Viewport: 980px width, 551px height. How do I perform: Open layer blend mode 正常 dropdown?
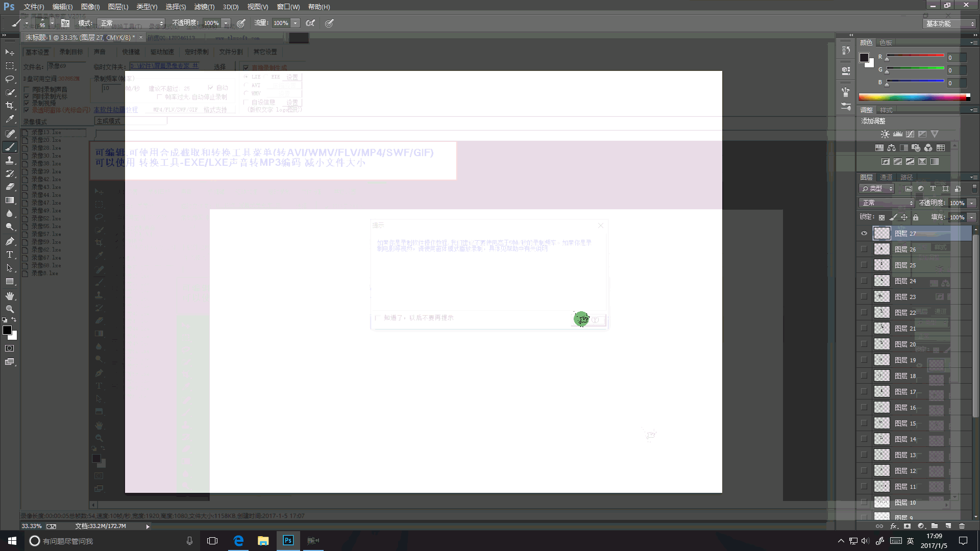click(887, 203)
